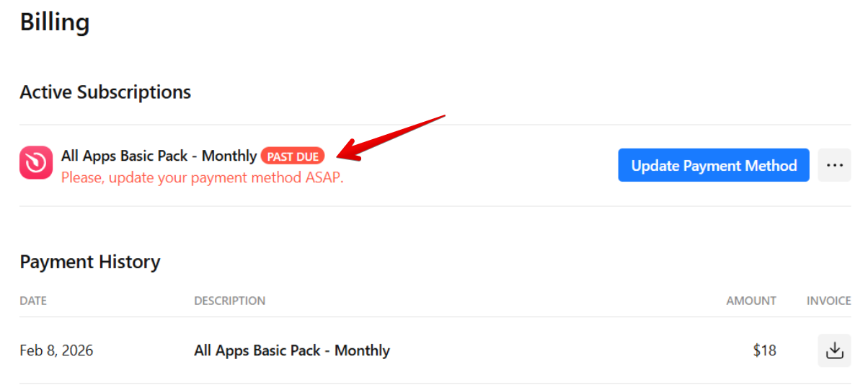This screenshot has height=385, width=868.
Task: Select the subscription name under Active Subscriptions
Action: pos(159,156)
